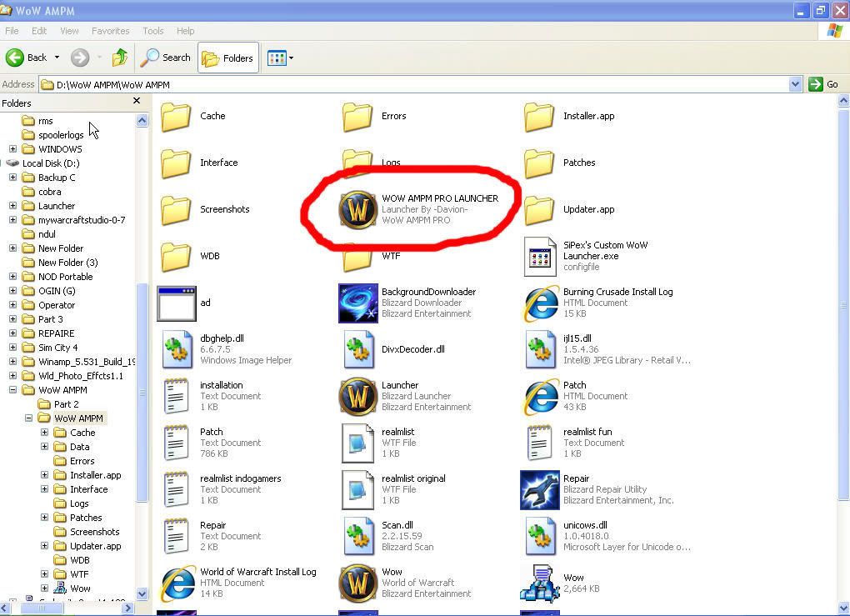Screen dimensions: 850x616
Task: Select the SiPex's Custom WoW Launcher.exe icon
Action: pos(539,257)
